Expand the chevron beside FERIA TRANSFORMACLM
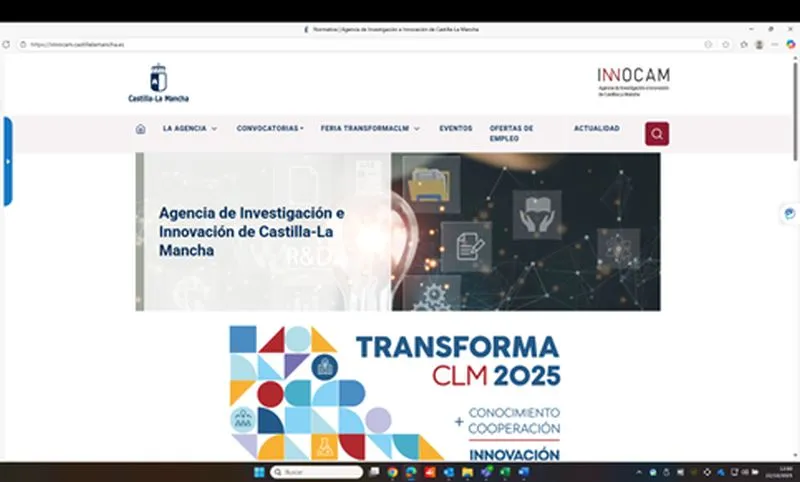800x482 pixels. [417, 129]
